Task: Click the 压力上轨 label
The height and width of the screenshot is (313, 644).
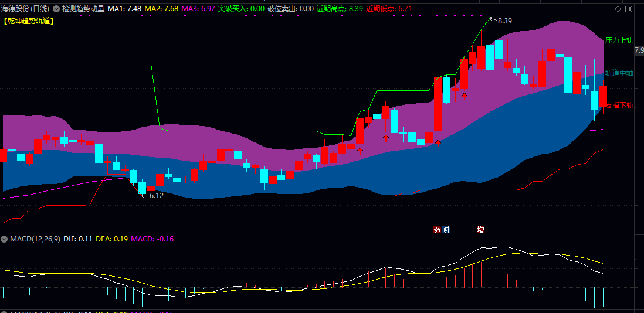Action: tap(619, 40)
